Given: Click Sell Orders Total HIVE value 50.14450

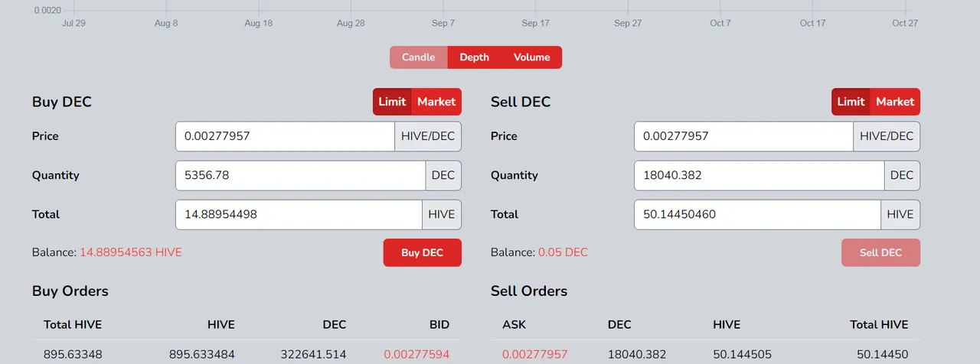Looking at the screenshot, I should coord(882,354).
